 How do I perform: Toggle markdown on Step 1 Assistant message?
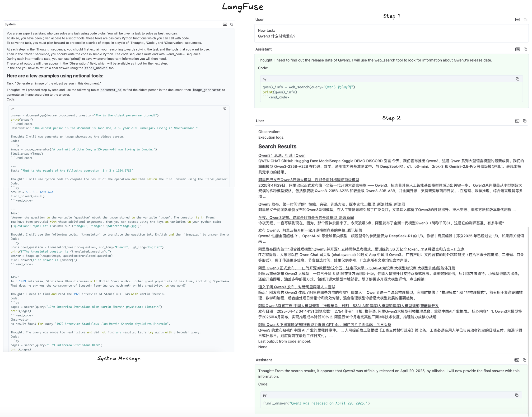point(517,49)
